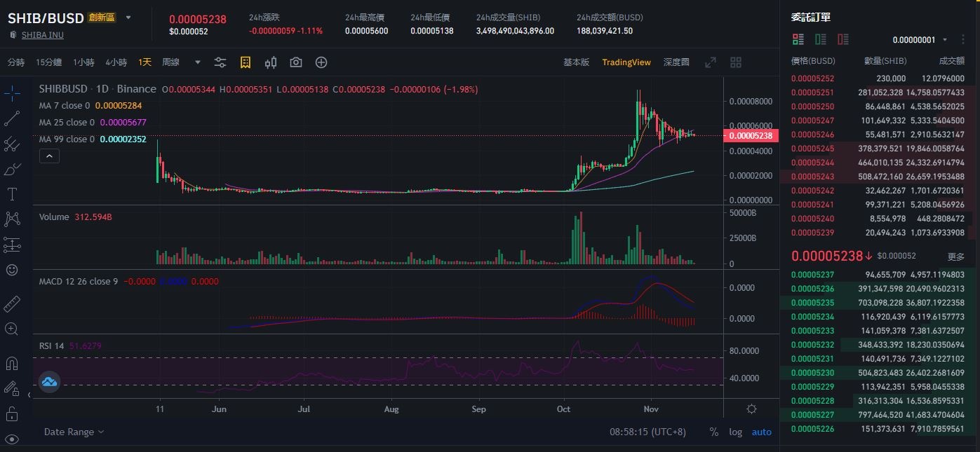
Task: Click the plus circle add icon
Action: 321,62
